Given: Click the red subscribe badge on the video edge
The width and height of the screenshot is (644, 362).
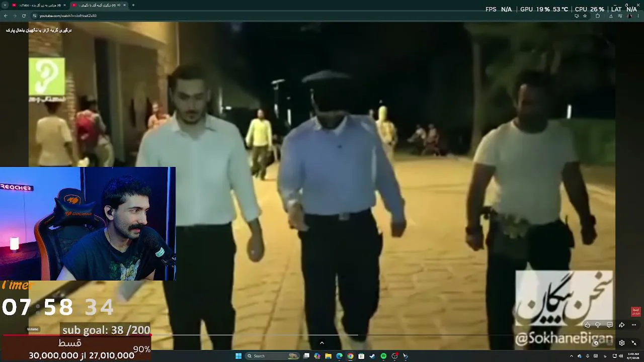Looking at the screenshot, I should pos(636,312).
